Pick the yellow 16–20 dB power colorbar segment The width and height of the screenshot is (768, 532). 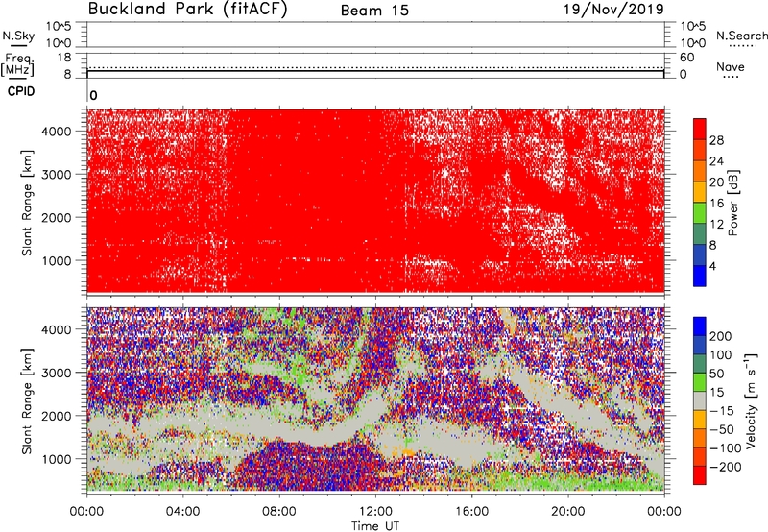click(700, 192)
